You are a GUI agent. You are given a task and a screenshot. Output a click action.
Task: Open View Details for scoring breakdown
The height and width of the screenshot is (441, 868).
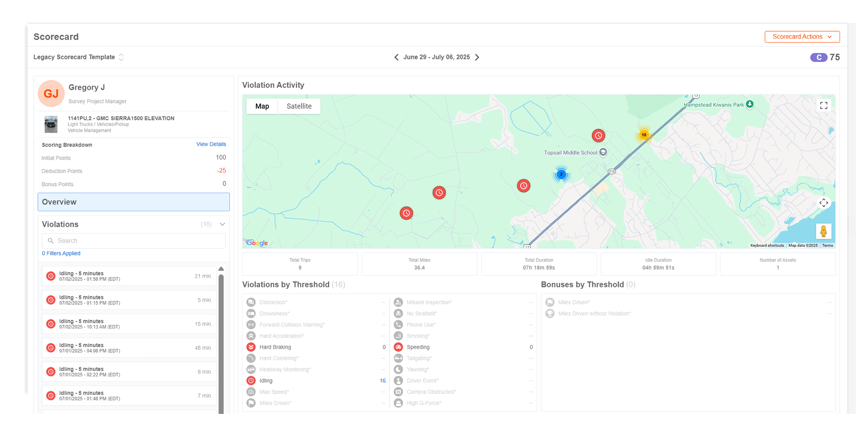coord(211,144)
